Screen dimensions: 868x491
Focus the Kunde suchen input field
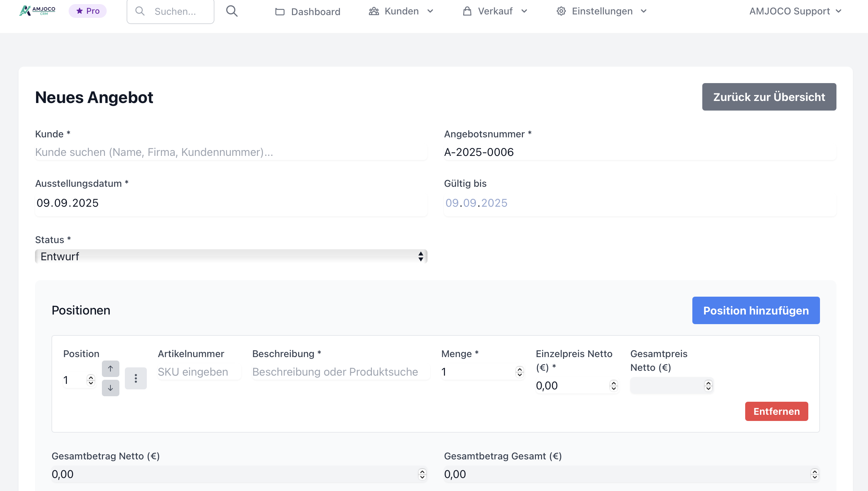coord(231,152)
